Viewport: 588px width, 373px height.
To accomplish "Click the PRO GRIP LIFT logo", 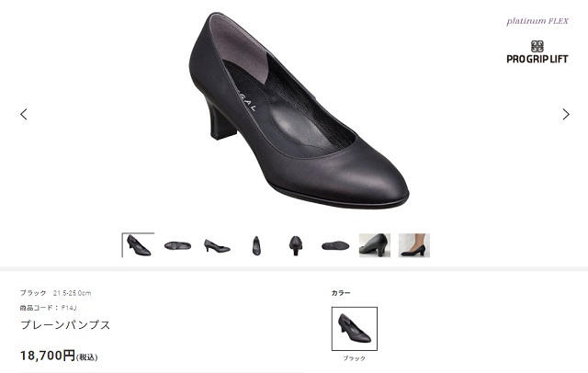I will click(537, 51).
